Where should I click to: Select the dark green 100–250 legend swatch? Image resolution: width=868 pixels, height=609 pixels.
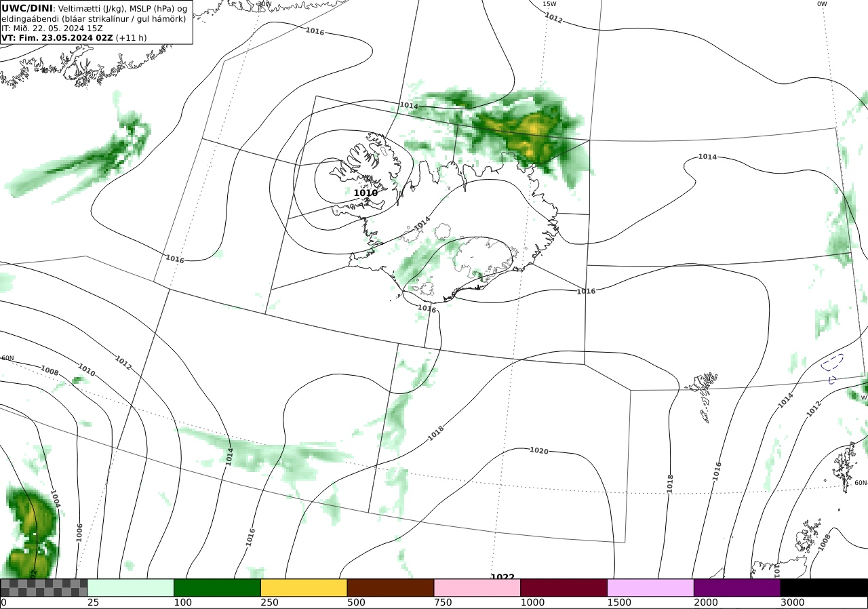click(x=218, y=587)
